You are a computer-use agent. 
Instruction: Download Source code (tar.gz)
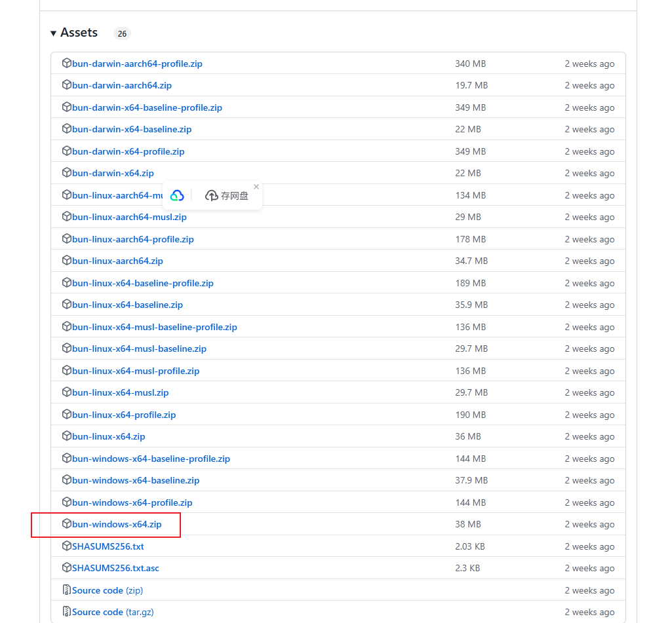coord(113,613)
